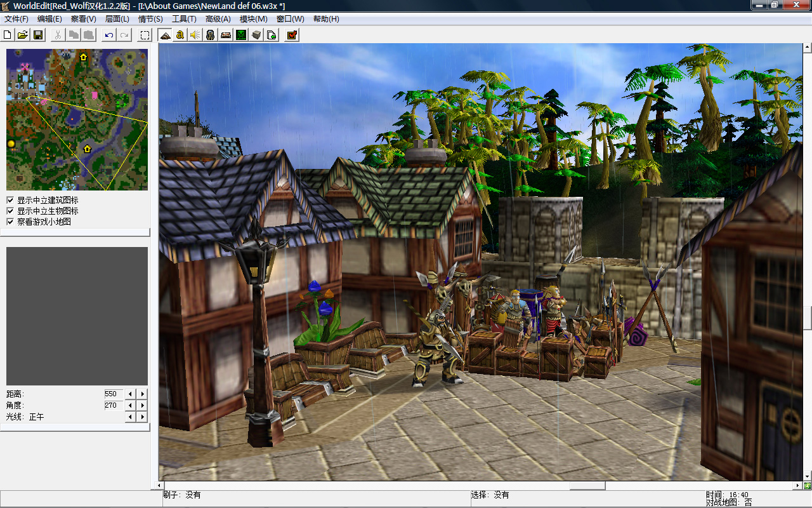Toggle 显示中立生物图标 checkbox
This screenshot has height=508, width=812.
(x=10, y=211)
